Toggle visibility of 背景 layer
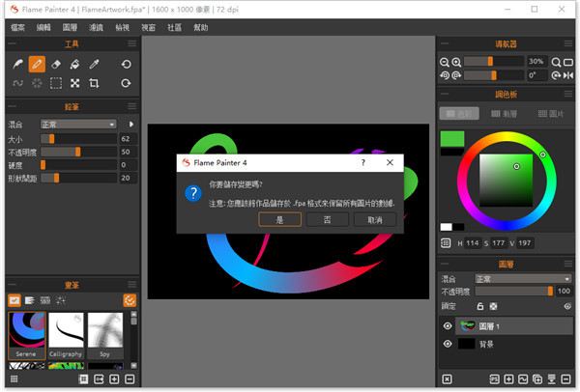 pyautogui.click(x=448, y=344)
